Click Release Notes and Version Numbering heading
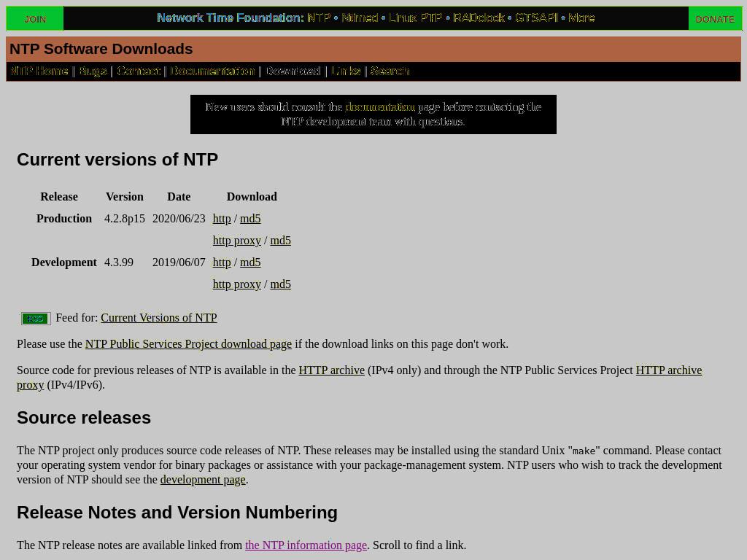Viewport: 747px width, 560px height. [177, 513]
